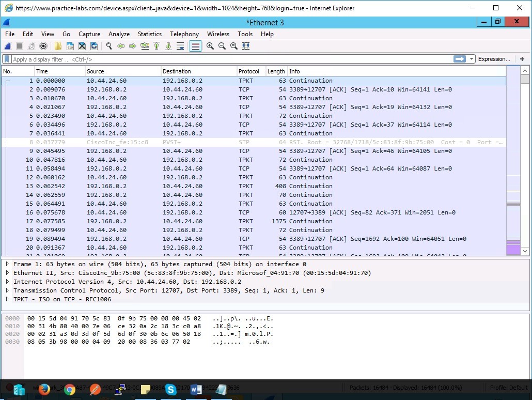Open the Wireless menu
Screen dimensions: 532x400
(x=218, y=34)
